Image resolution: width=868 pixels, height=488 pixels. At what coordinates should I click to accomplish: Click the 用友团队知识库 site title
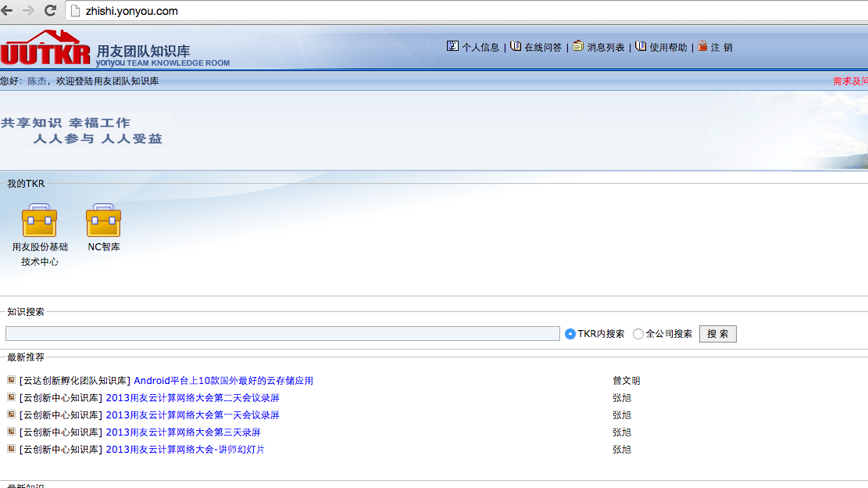(x=144, y=51)
